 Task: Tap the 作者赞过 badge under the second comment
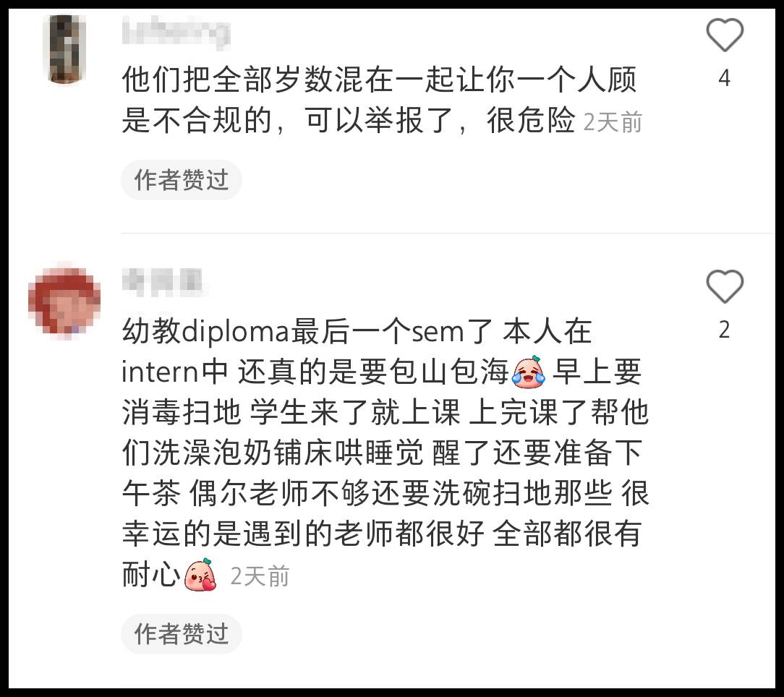pos(182,634)
